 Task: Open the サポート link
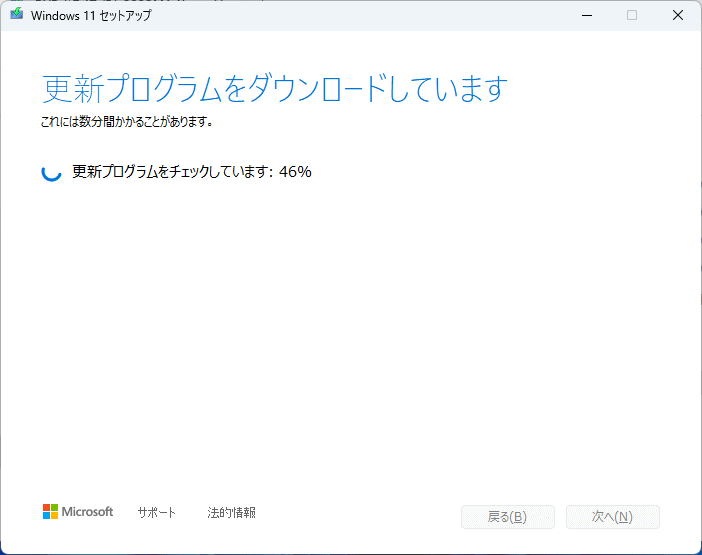click(156, 513)
